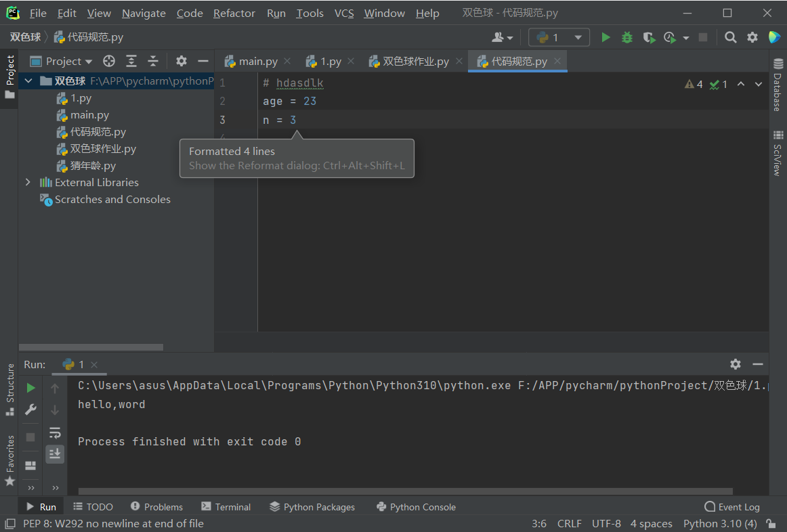787x532 pixels.
Task: Open profiler dropdown arrow
Action: [x=686, y=38]
